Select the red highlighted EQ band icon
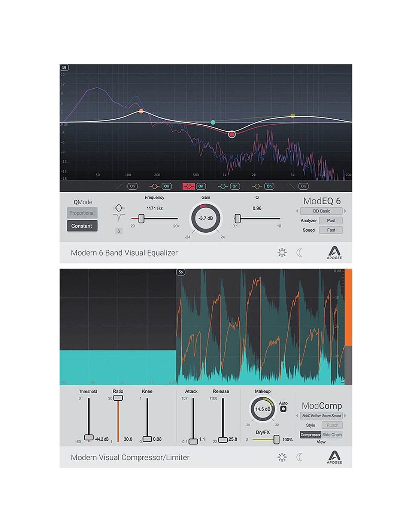 pyautogui.click(x=188, y=186)
